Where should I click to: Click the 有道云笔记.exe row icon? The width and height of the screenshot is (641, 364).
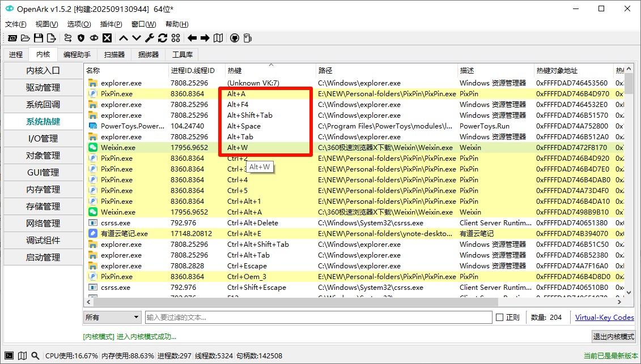93,234
